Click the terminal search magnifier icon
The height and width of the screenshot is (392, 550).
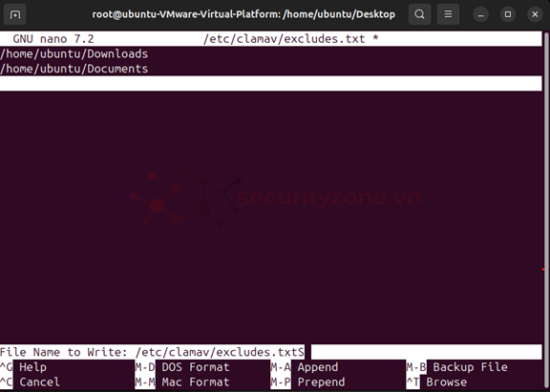click(419, 14)
